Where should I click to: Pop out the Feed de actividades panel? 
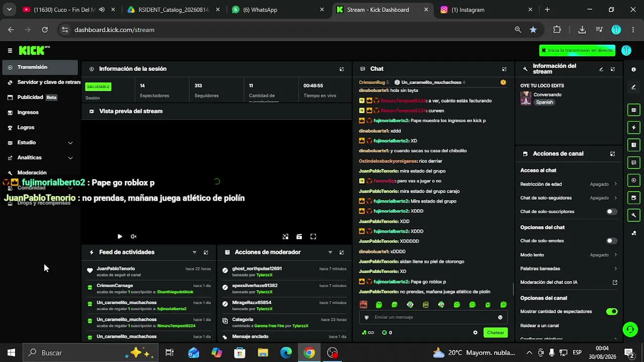click(206, 252)
